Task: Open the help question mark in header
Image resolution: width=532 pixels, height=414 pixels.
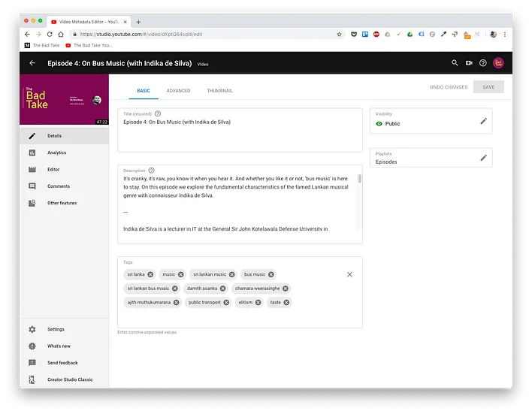Action: tap(482, 64)
